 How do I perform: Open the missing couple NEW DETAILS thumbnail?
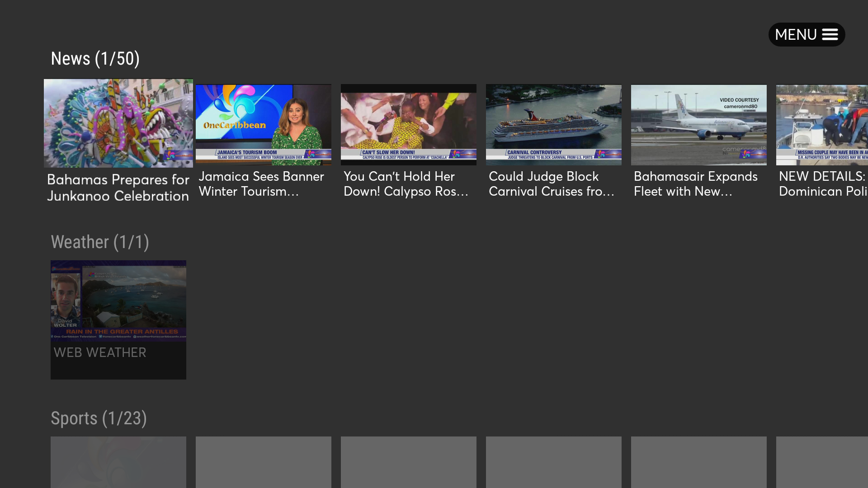click(822, 124)
